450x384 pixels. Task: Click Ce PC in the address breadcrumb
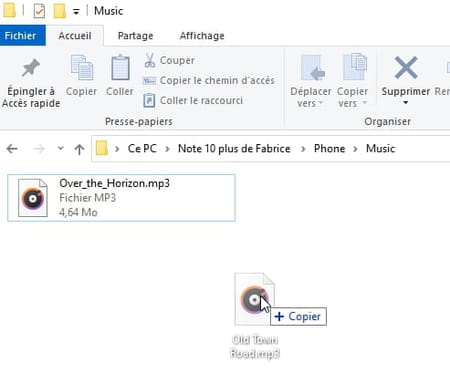click(x=142, y=148)
